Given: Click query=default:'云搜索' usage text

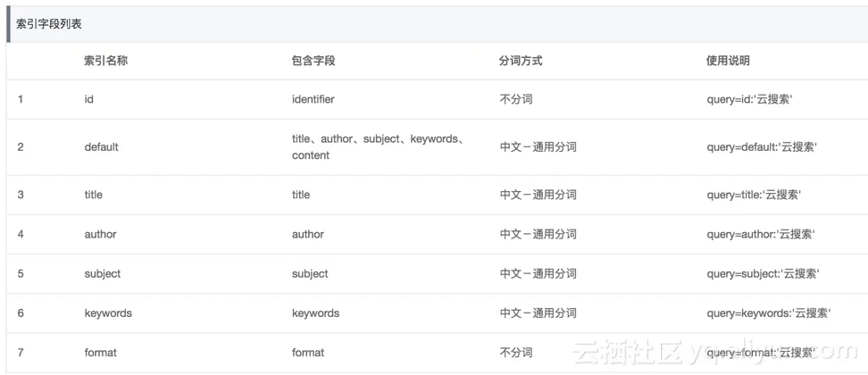Looking at the screenshot, I should click(x=763, y=147).
